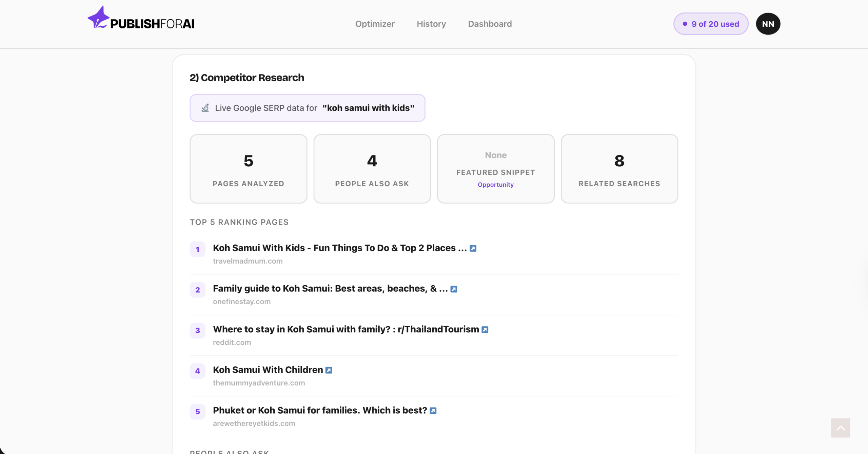Click the Opportunity link under Featured Snippet

(x=495, y=185)
